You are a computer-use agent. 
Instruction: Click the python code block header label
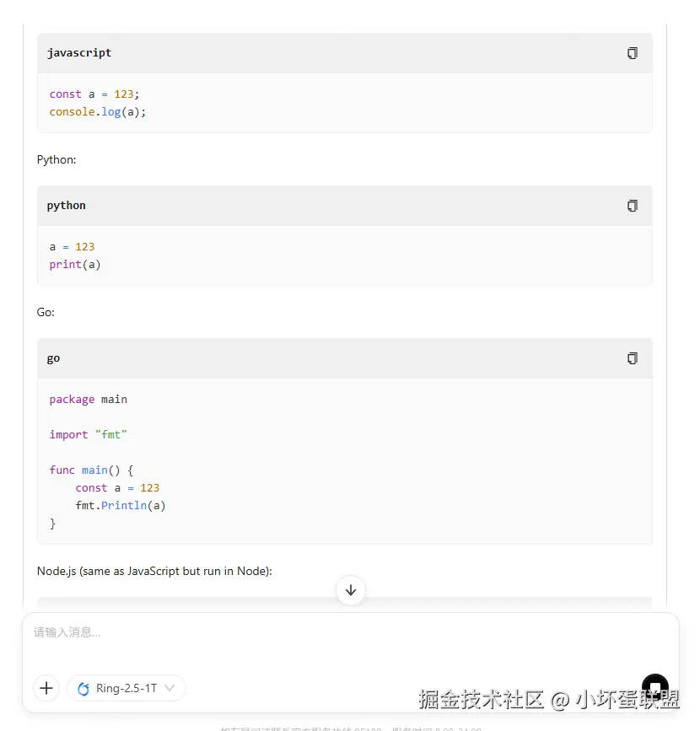pyautogui.click(x=67, y=206)
